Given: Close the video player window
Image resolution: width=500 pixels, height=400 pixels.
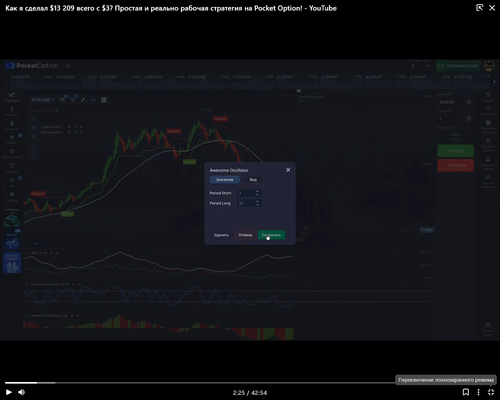Looking at the screenshot, I should [x=492, y=8].
